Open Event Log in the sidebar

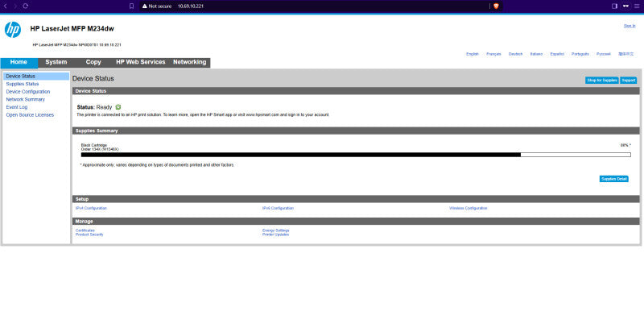(17, 107)
